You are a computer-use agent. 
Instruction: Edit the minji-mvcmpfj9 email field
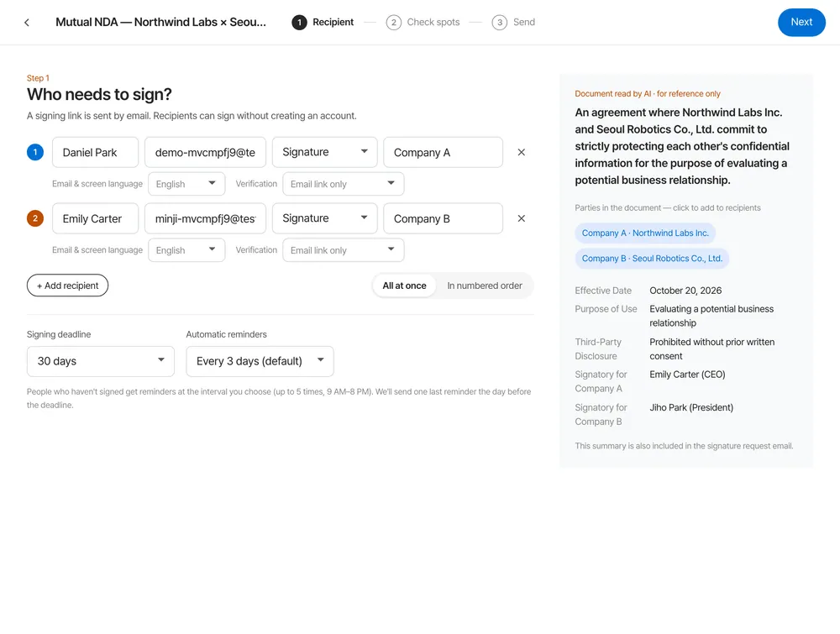(x=205, y=218)
